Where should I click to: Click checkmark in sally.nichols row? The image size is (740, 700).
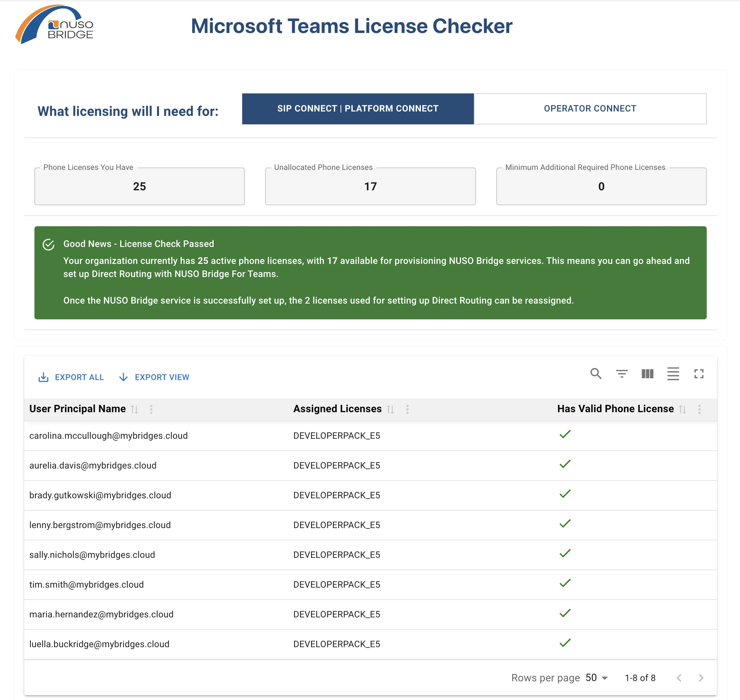click(565, 553)
